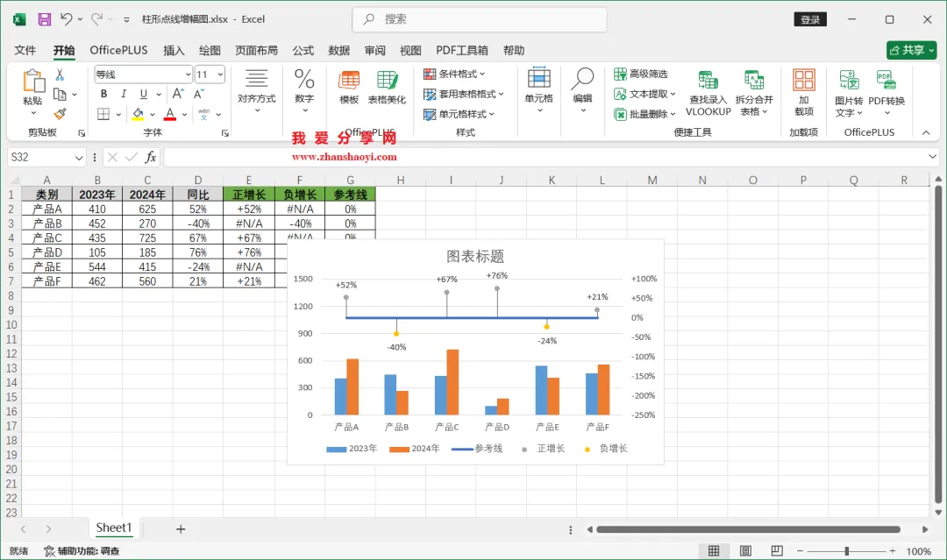Click the search box

coord(480,19)
